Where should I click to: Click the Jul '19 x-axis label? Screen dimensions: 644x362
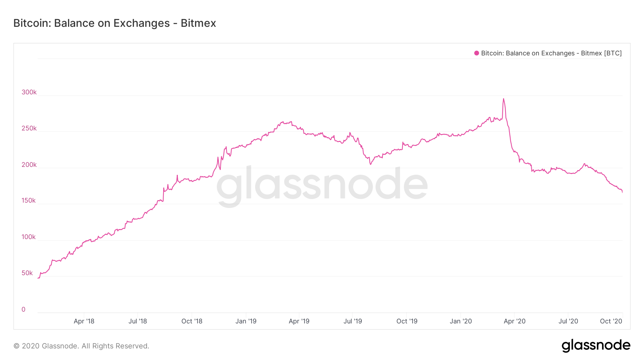coord(353,321)
